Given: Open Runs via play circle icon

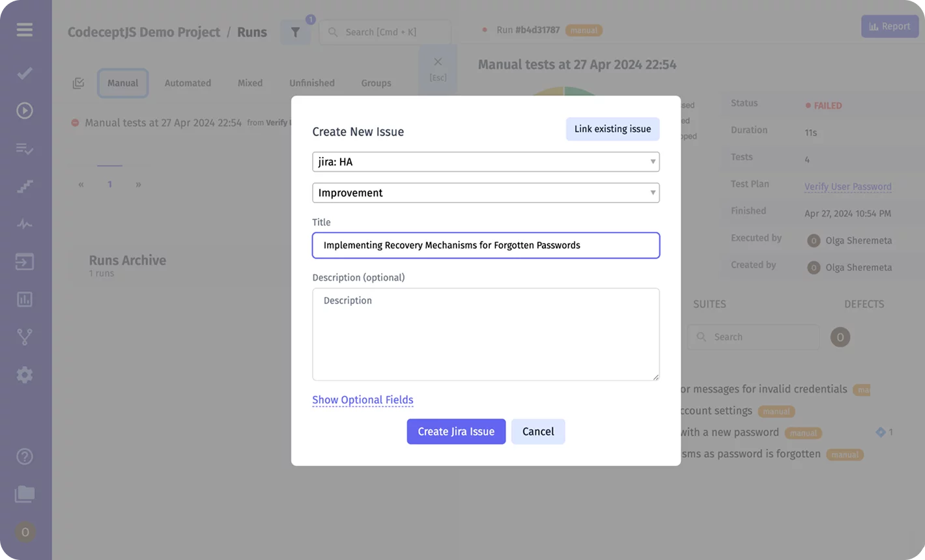Looking at the screenshot, I should tap(25, 111).
